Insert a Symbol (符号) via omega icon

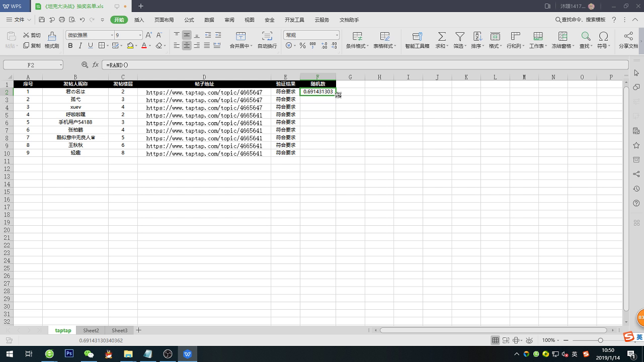click(603, 36)
